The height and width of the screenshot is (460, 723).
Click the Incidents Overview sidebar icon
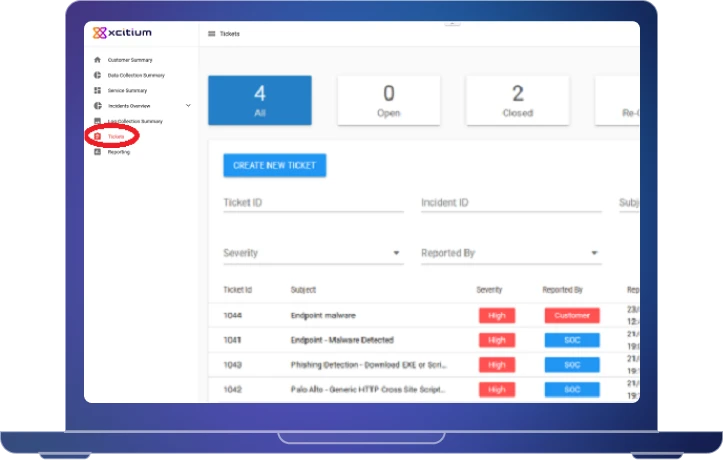pyautogui.click(x=97, y=105)
